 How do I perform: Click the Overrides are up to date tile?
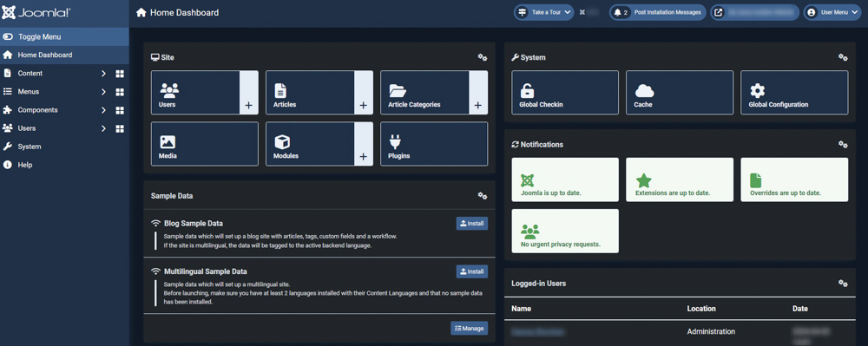794,180
